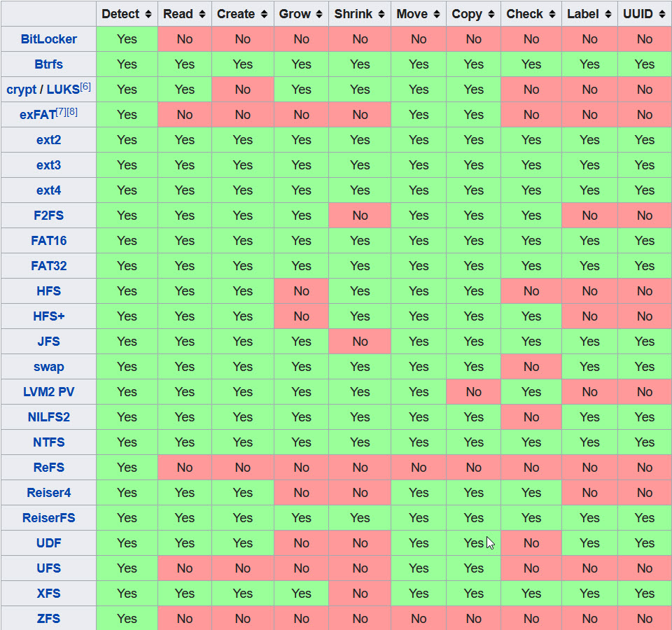Select ext4 Check cell showing Yes

(x=531, y=190)
